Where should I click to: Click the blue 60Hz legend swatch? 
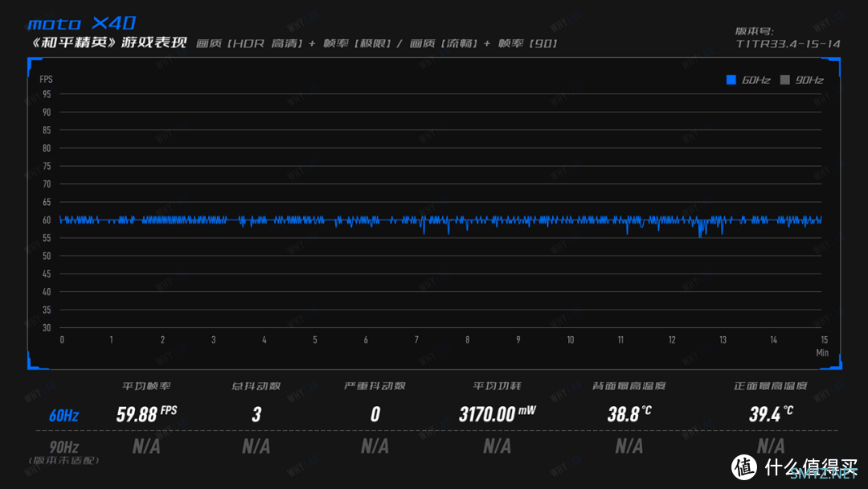pyautogui.click(x=731, y=80)
